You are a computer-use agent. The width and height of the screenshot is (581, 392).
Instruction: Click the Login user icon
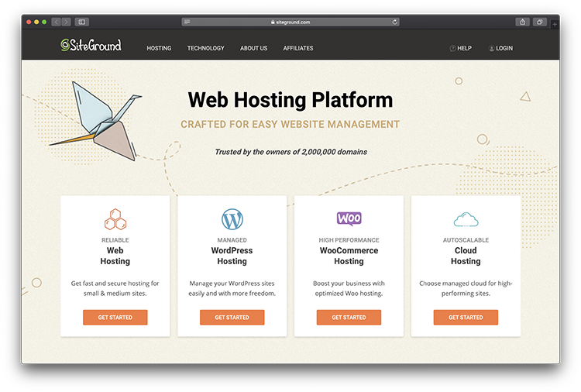point(491,48)
